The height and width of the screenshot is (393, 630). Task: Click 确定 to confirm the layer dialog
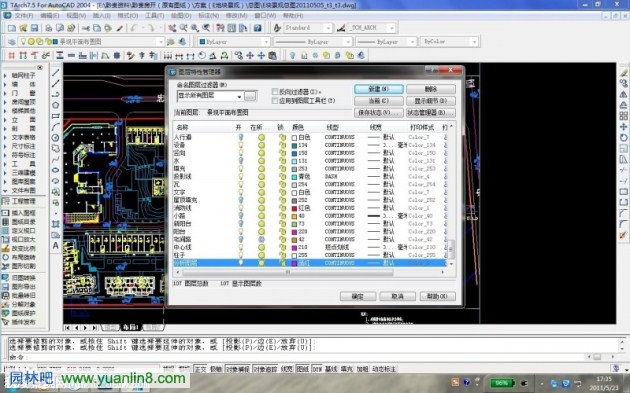pos(358,297)
